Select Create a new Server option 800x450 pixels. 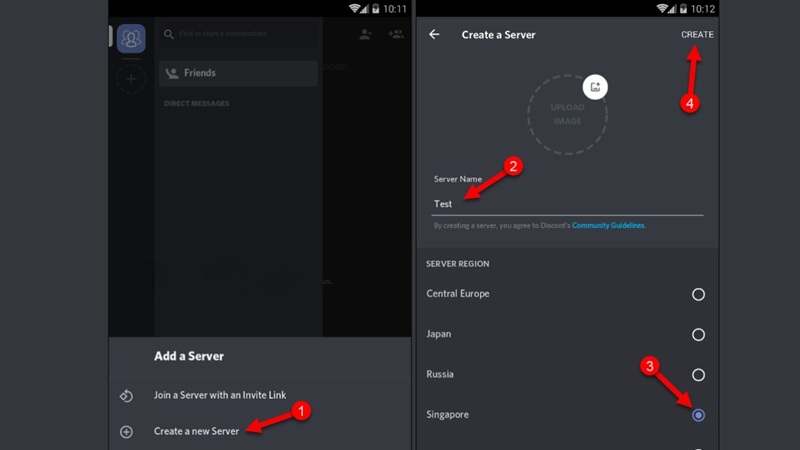[196, 432]
